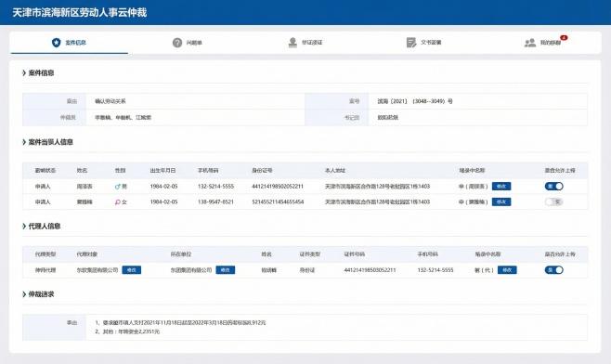611x364 pixels.
Task: Click the shield star icon on the first tab
Action: click(x=56, y=43)
